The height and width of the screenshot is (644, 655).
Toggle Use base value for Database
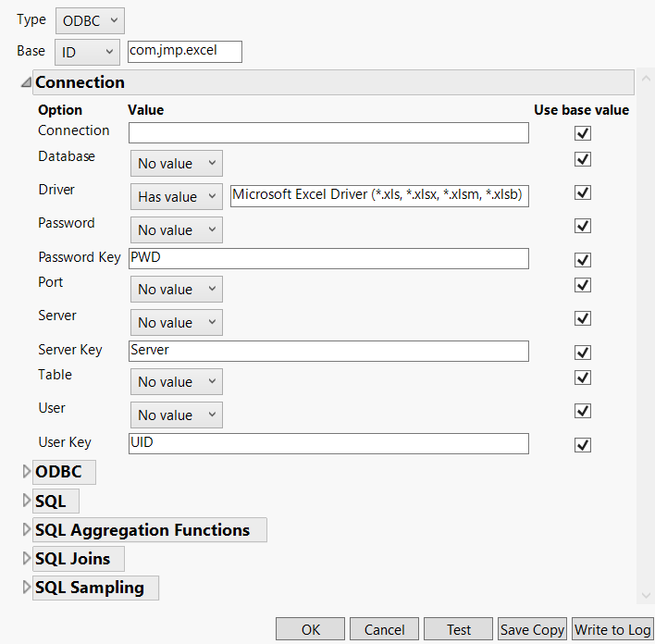pos(582,159)
